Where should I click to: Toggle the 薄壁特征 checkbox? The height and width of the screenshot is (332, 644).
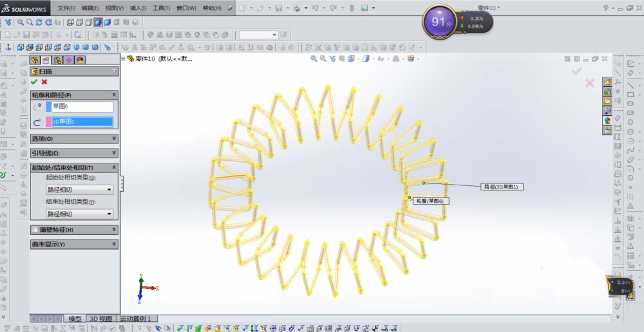(35, 230)
